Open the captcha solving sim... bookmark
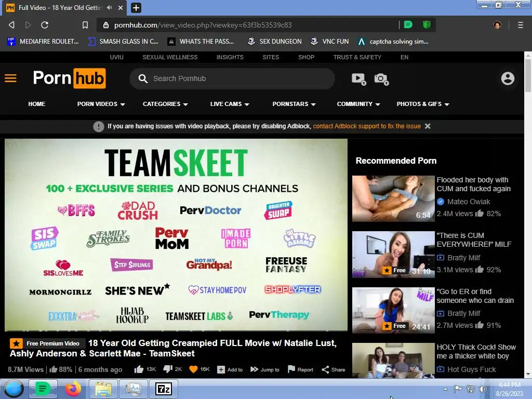This screenshot has height=399, width=532. tap(393, 42)
